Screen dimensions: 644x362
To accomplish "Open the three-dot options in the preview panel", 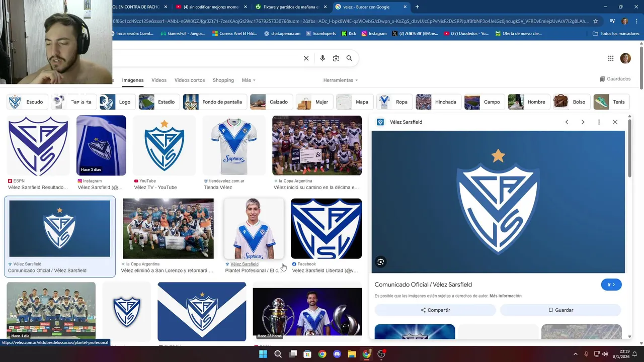I will point(599,122).
